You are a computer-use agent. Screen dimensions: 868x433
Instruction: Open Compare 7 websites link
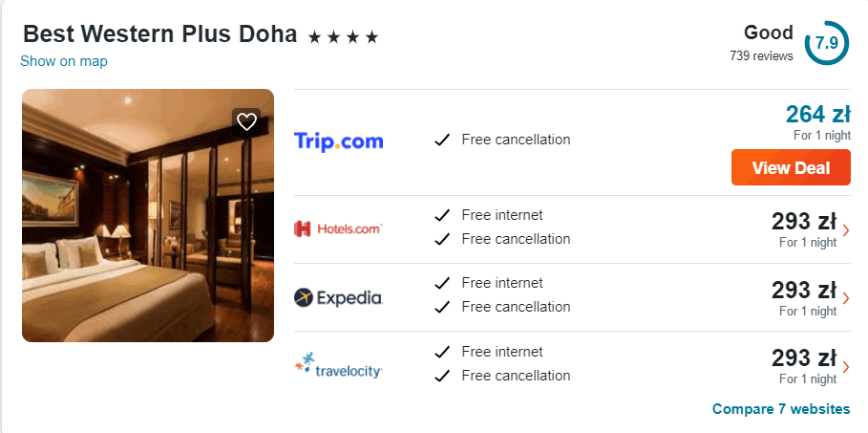coord(780,409)
